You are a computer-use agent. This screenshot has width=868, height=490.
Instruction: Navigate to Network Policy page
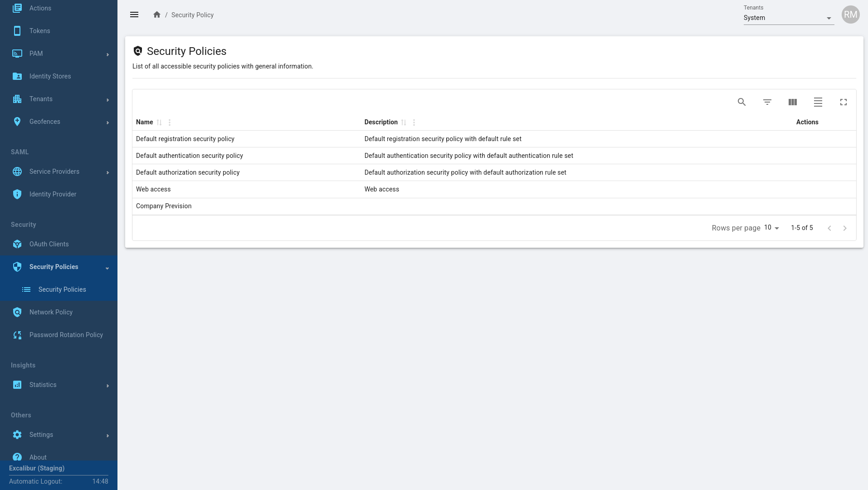click(51, 312)
